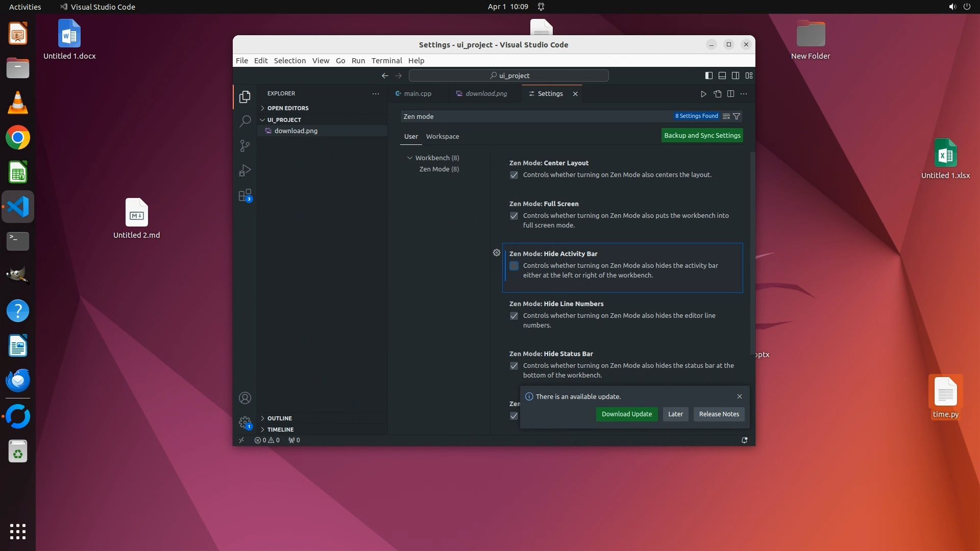Click the Manage gear icon
This screenshot has height=551, width=980.
tap(245, 422)
